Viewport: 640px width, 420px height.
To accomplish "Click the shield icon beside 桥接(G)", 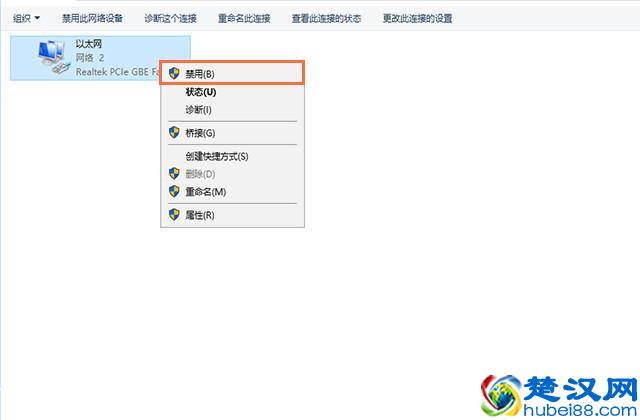I will point(174,132).
